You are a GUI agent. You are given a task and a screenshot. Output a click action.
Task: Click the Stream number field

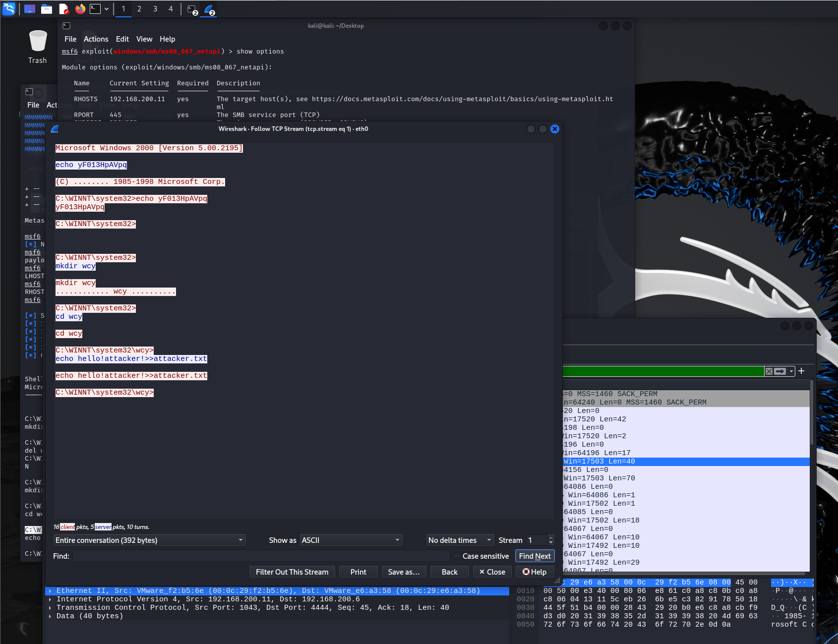pos(537,540)
